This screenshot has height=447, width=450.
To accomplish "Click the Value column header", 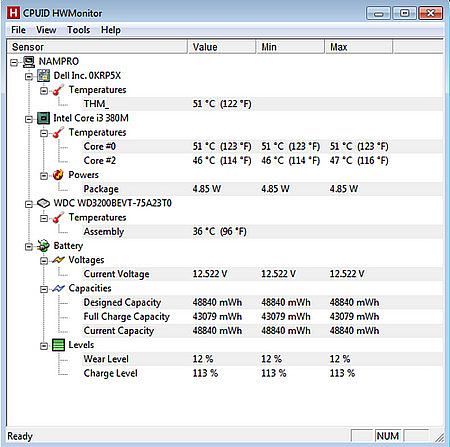I will click(222, 47).
